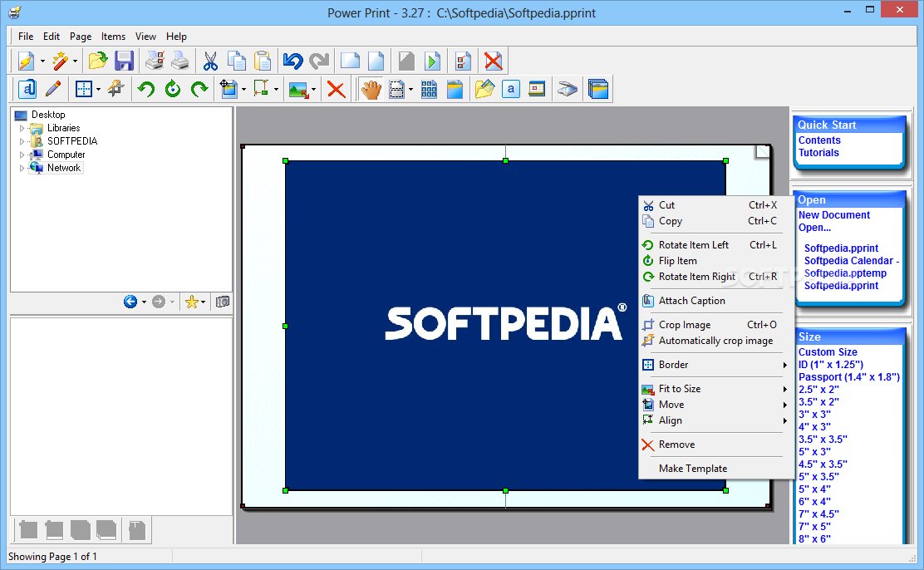Expand the Computer tree node
Viewport: 924px width, 570px height.
[x=22, y=155]
